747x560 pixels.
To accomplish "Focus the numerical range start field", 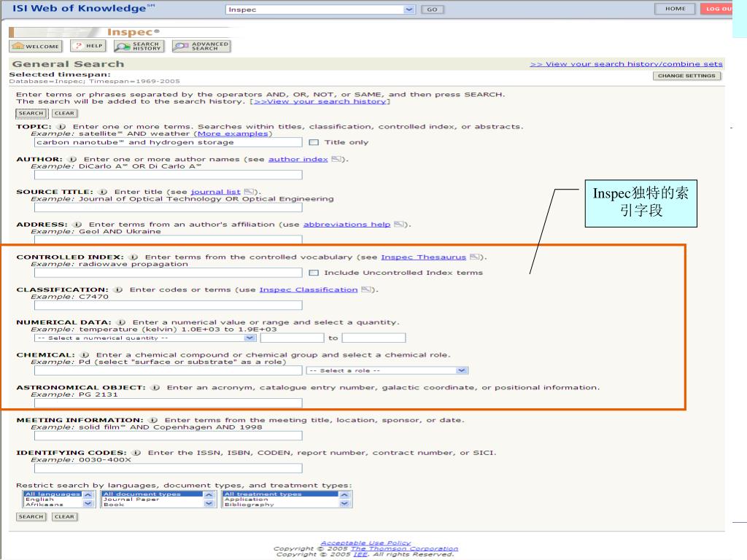I will [x=292, y=338].
